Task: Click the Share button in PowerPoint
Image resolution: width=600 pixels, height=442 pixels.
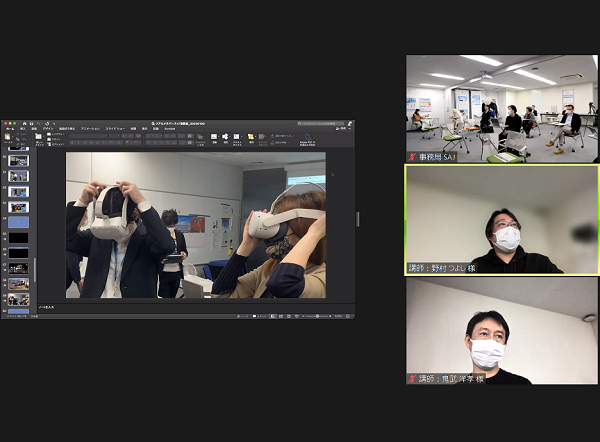Action: coord(345,129)
